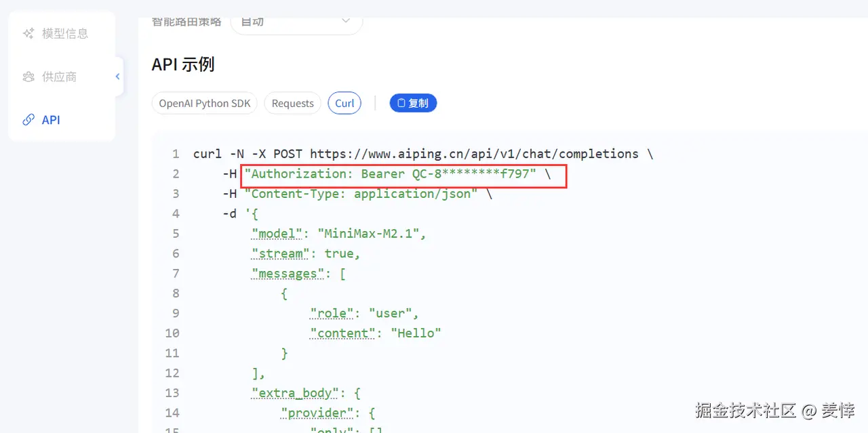Click line number 1 in code block
This screenshot has width=868, height=433.
(176, 154)
